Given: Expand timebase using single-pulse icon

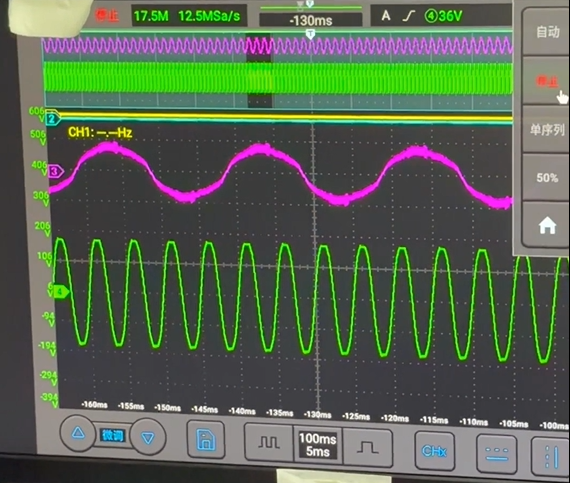Looking at the screenshot, I should pos(368,448).
